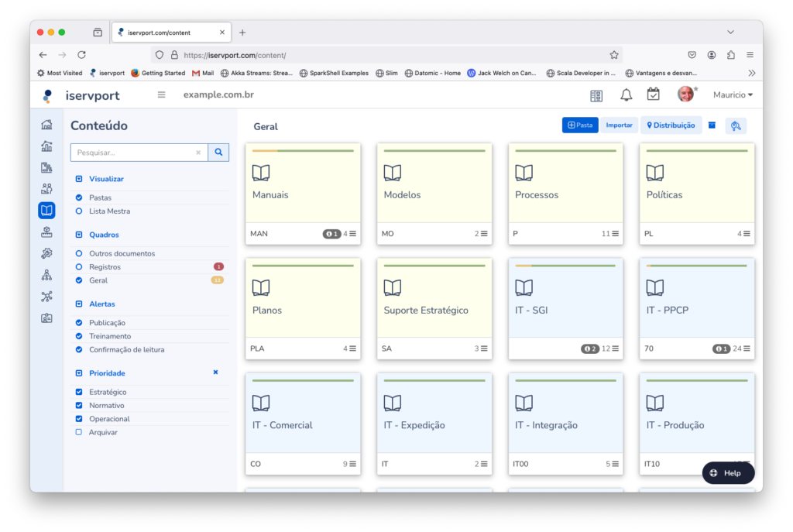Open a new browser tab
Viewport: 793px width, 532px height.
[242, 33]
